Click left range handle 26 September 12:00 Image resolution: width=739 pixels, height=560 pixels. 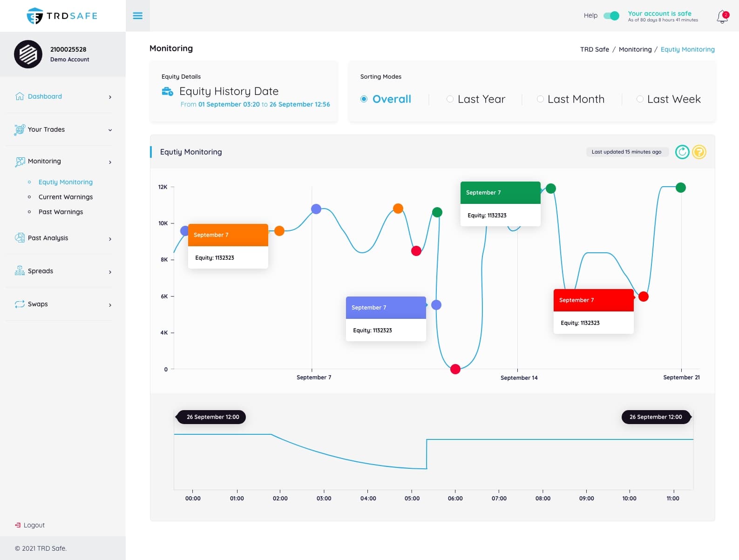[x=211, y=417]
